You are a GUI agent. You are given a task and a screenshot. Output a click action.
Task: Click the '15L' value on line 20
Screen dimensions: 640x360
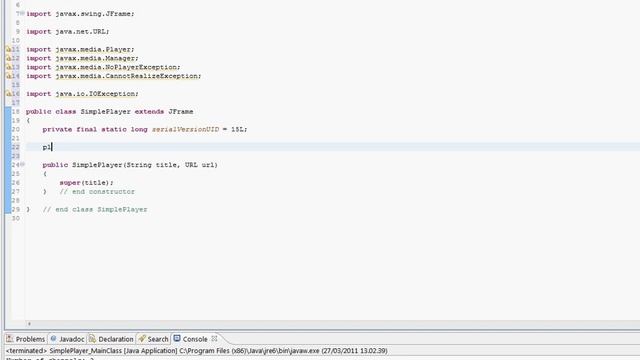pos(237,129)
